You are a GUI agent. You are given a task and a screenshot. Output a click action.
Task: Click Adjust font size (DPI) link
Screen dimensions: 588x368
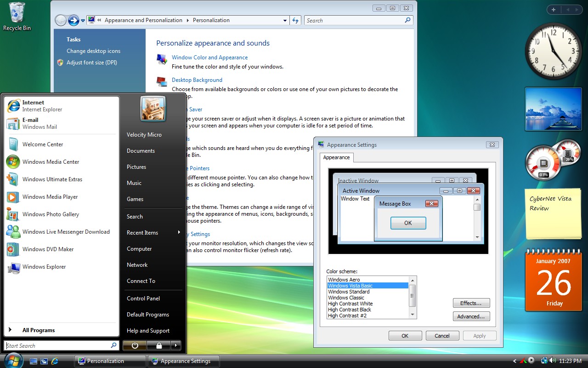(92, 63)
